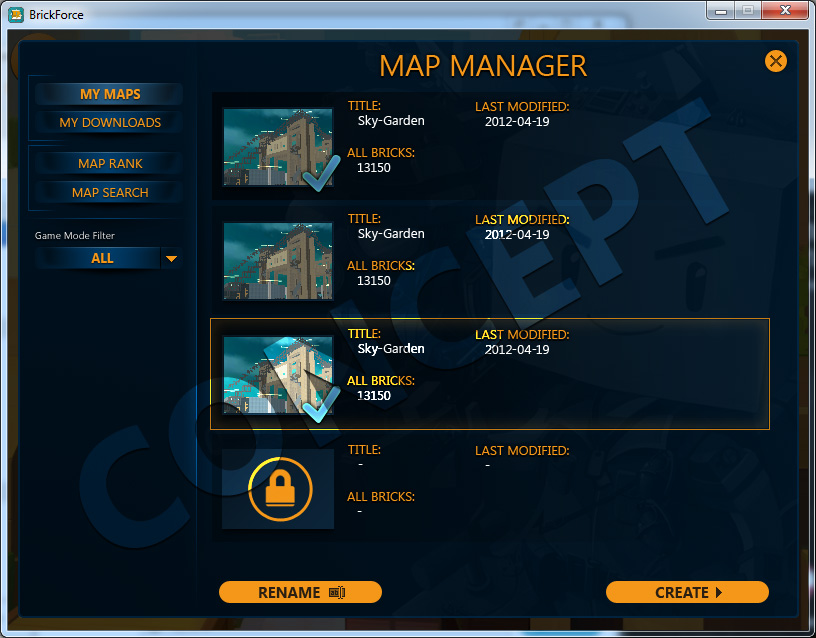This screenshot has height=638, width=816.
Task: Click the second map's Sky-Garden title
Action: pyautogui.click(x=391, y=234)
